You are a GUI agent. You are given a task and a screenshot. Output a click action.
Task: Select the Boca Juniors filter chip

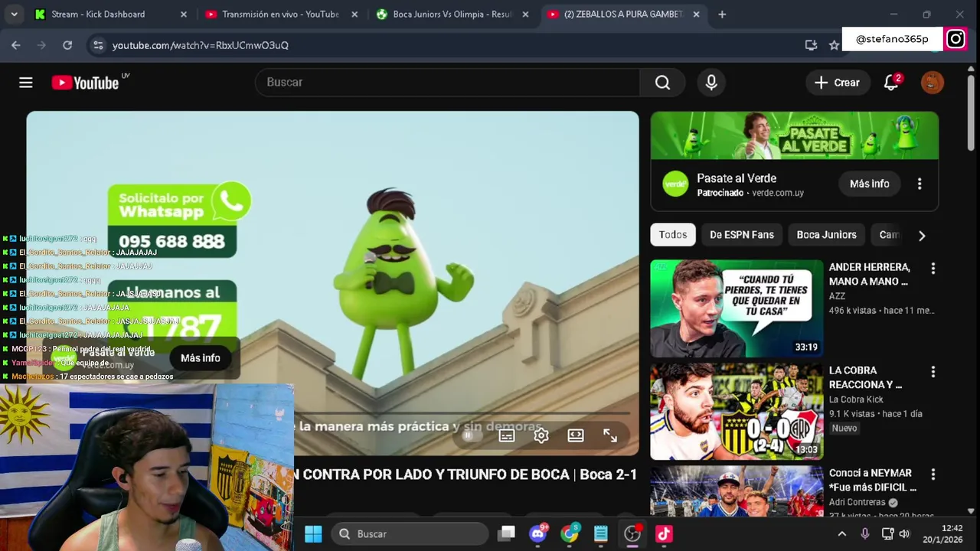point(827,235)
